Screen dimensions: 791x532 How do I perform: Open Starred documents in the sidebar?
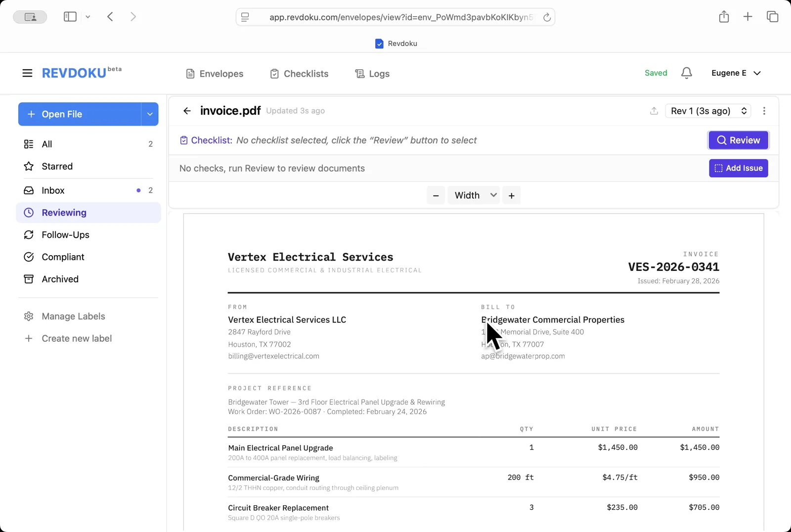click(57, 166)
